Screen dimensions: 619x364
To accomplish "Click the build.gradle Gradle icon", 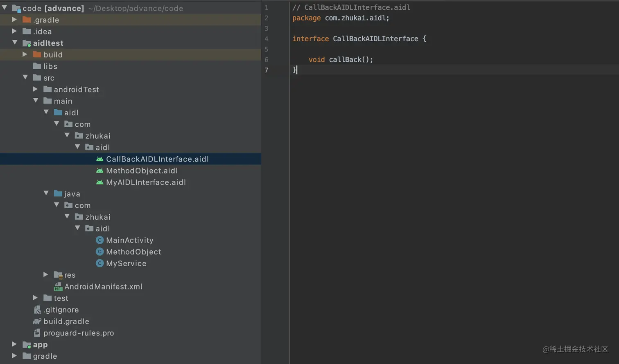I will tap(37, 321).
